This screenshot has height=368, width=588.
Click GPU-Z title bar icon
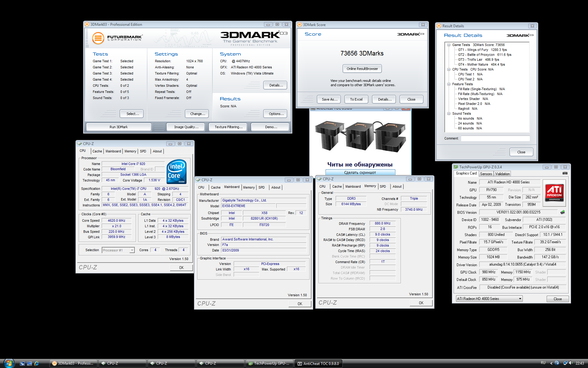click(x=456, y=167)
